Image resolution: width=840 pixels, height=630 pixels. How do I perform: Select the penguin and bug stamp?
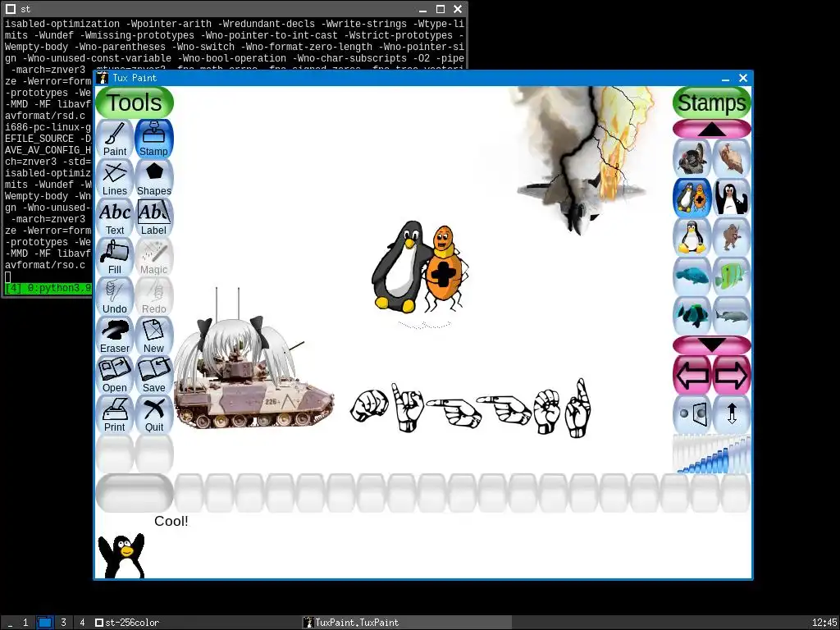pos(692,198)
